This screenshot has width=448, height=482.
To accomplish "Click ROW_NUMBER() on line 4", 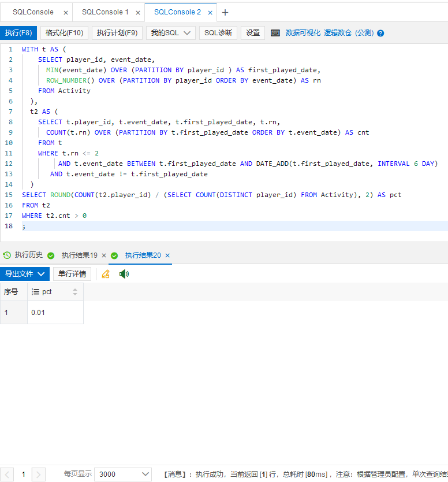I will [70, 80].
